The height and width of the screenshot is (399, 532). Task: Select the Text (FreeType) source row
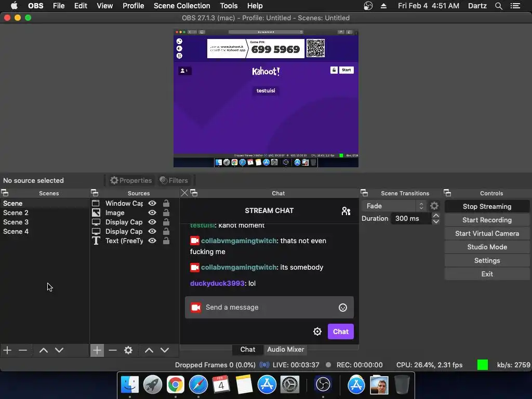134,241
